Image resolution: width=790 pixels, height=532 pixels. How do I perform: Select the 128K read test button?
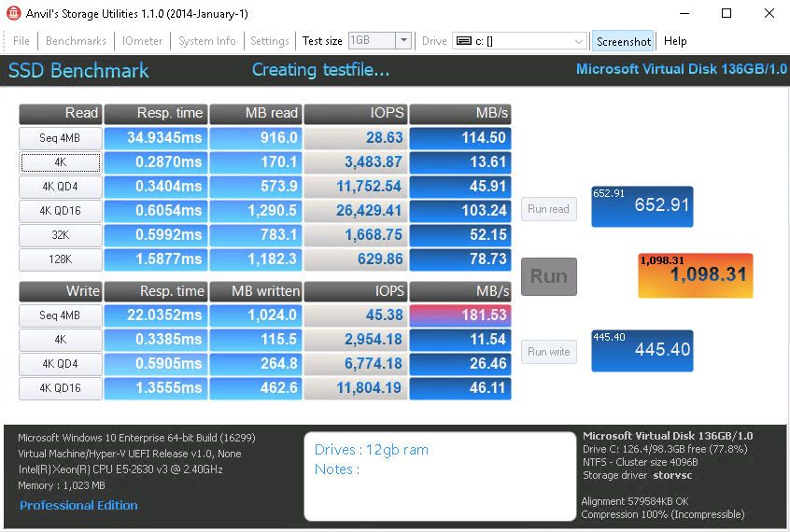coord(61,259)
